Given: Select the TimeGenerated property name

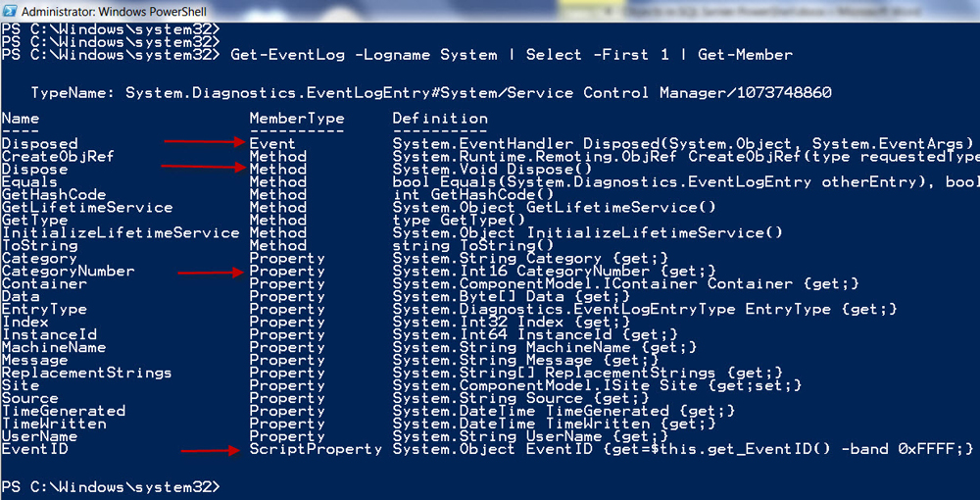Looking at the screenshot, I should click(x=63, y=411).
